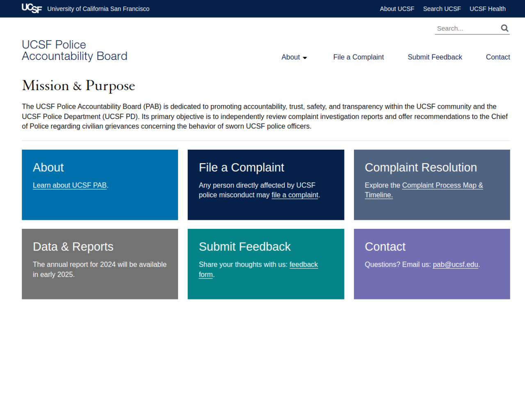Click Data & Reports card heading

click(73, 247)
